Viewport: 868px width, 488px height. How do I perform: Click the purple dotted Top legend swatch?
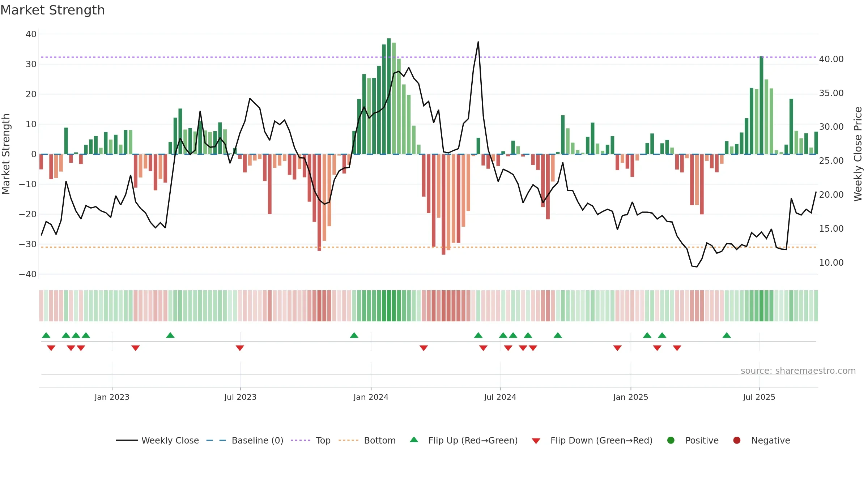[301, 440]
